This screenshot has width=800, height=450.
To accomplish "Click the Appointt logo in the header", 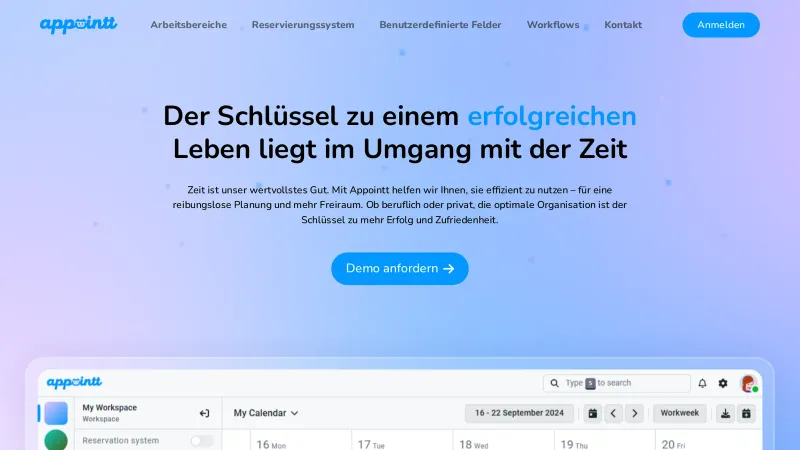I will (78, 25).
